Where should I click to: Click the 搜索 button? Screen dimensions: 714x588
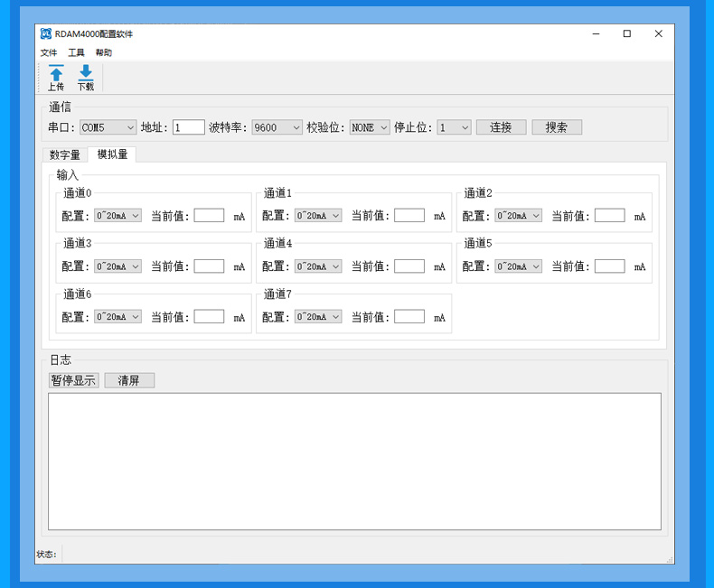[x=557, y=127]
